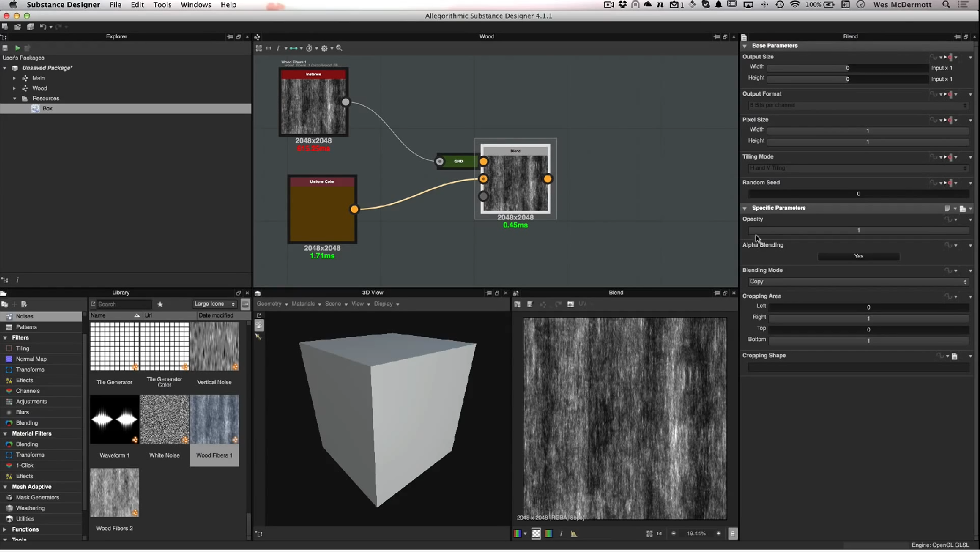
Task: Click the green play icon in Explorer toolbar
Action: coord(18,48)
